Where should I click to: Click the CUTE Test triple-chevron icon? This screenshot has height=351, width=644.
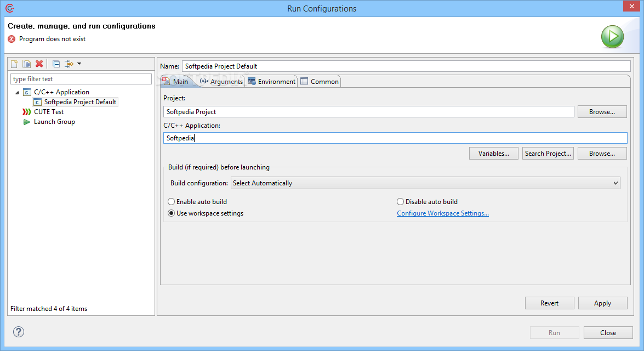tap(27, 112)
